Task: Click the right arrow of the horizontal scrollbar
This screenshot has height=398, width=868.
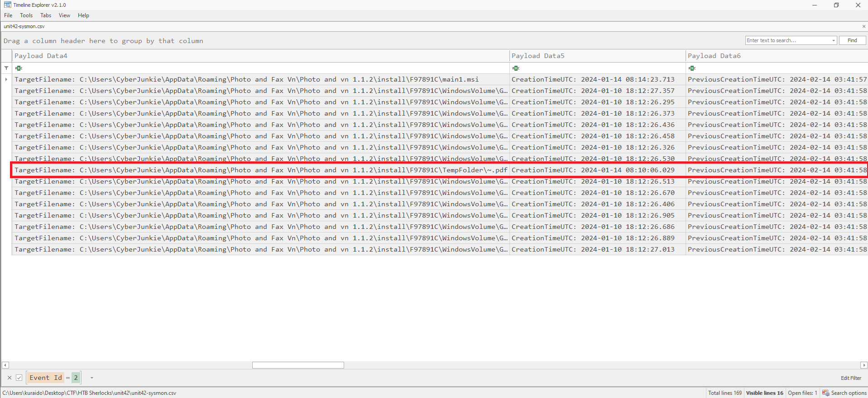Action: point(863,365)
